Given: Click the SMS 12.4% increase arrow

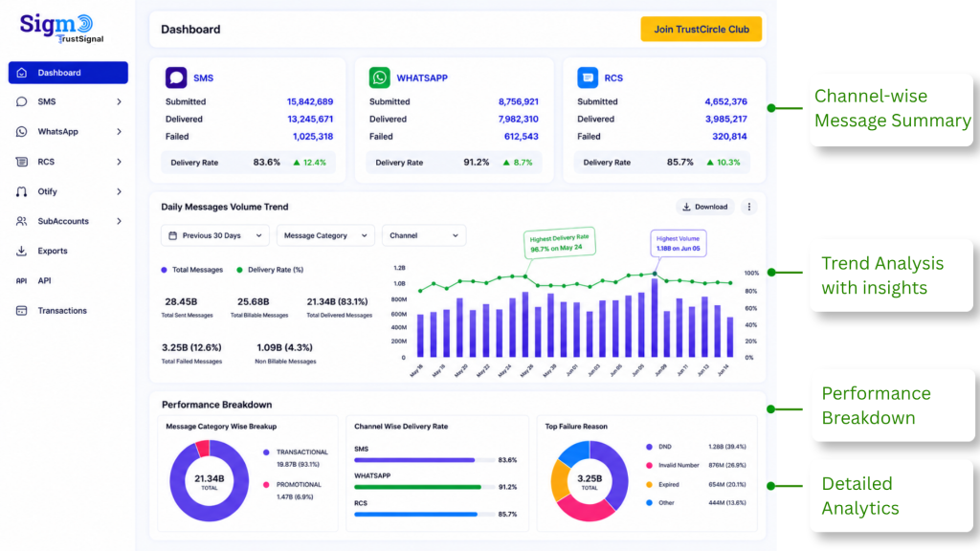Looking at the screenshot, I should click(297, 163).
